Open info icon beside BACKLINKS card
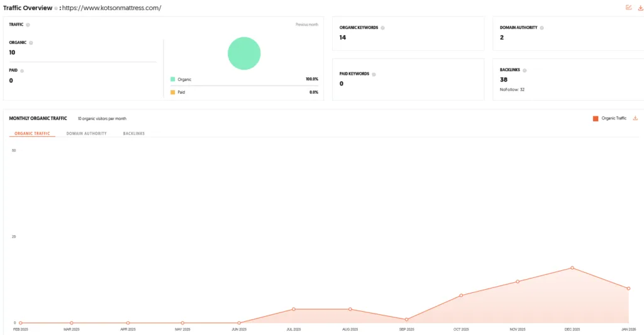644x335 pixels. pyautogui.click(x=525, y=70)
